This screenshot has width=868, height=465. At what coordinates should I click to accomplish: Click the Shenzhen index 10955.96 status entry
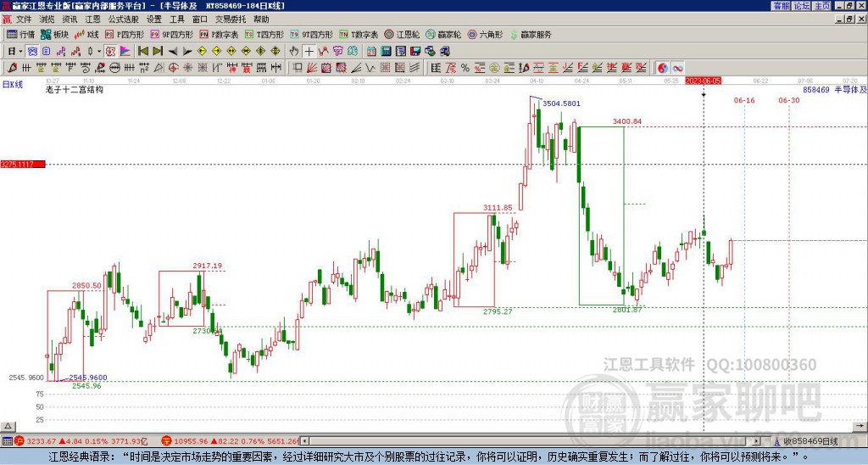point(231,441)
